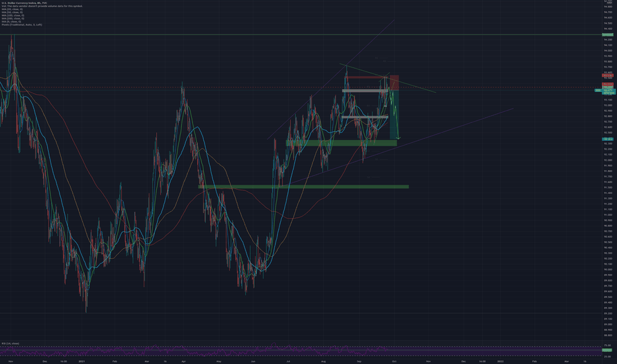The width and height of the screenshot is (617, 364).
Task: Click the 90.000 price scale label
Action: click(608, 269)
